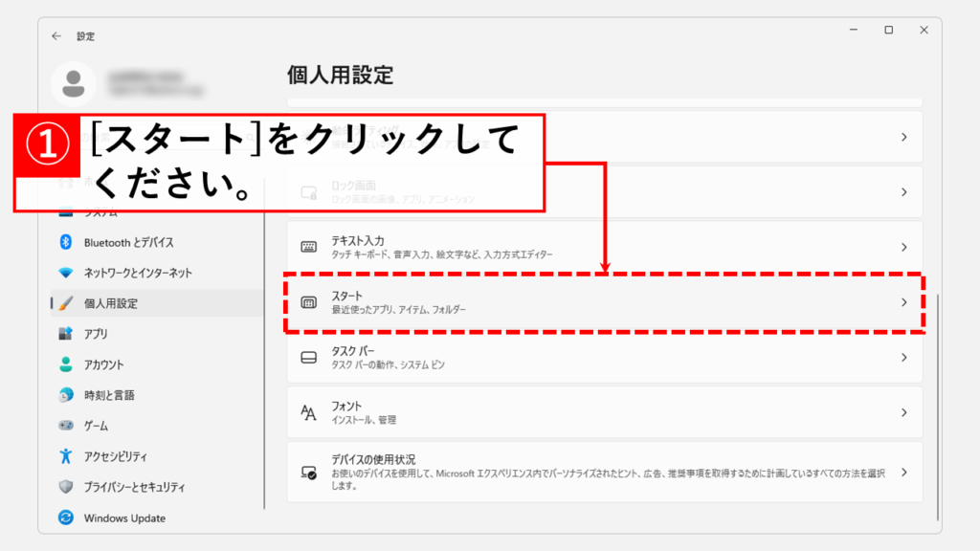980x551 pixels.
Task: Click the main content vertical scrollbar
Action: coord(938,406)
